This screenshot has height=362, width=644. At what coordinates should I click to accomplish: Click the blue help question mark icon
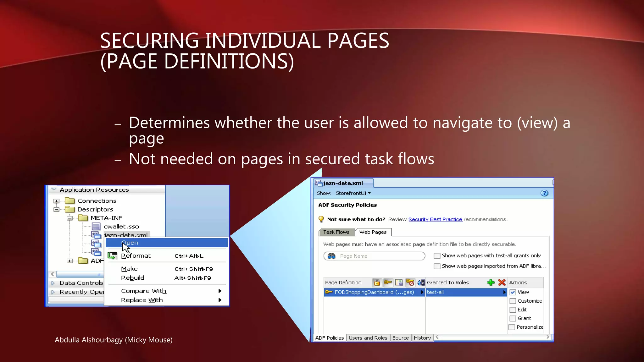click(544, 193)
